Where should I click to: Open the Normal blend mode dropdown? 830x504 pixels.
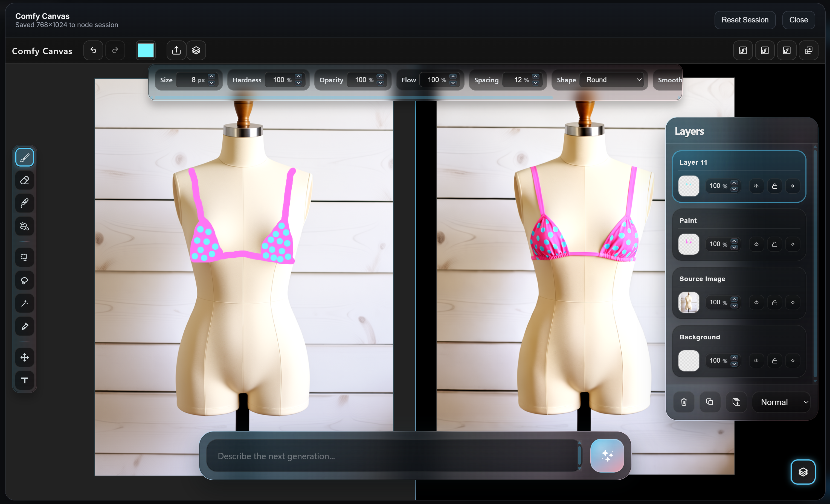click(x=781, y=402)
